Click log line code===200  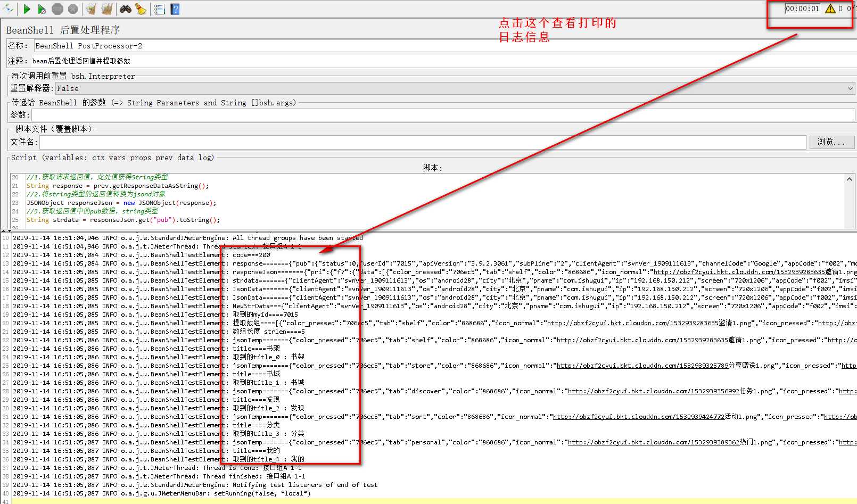tap(251, 255)
